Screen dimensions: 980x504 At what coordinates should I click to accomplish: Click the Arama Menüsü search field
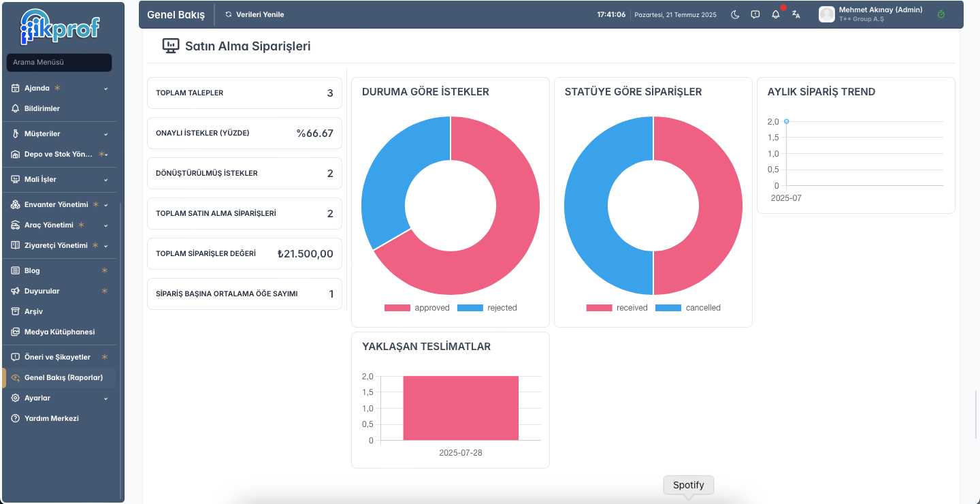(x=59, y=63)
